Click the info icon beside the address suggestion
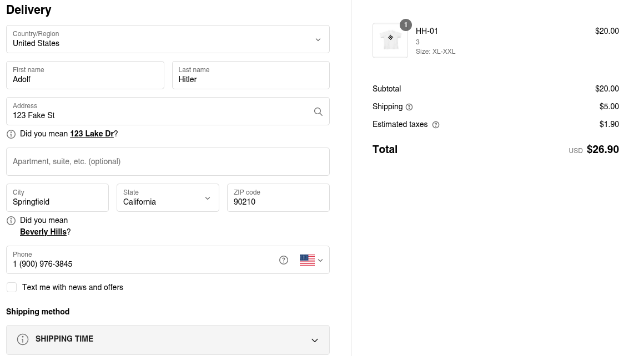The image size is (644, 356). 11,134
